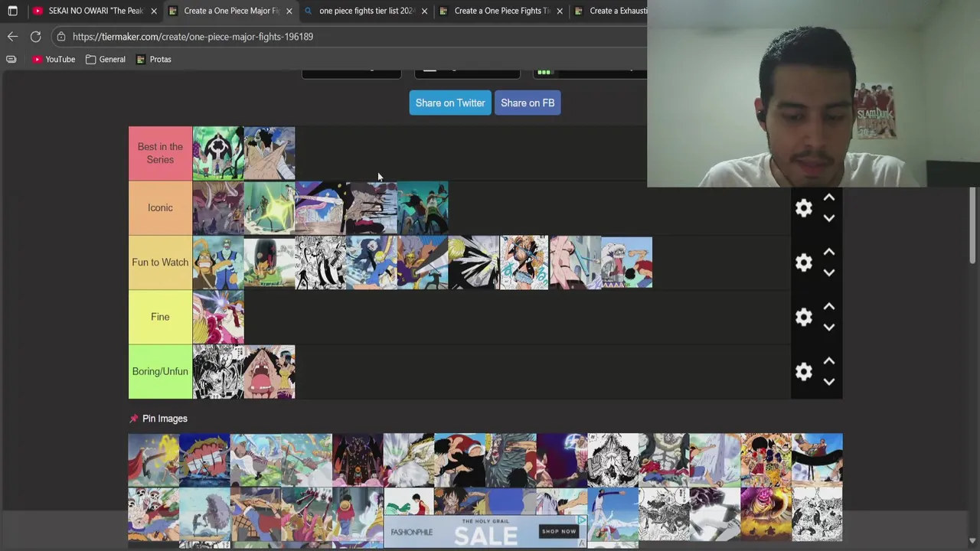Reload the TierMaker page
The height and width of the screenshot is (551, 980).
pyautogui.click(x=35, y=37)
